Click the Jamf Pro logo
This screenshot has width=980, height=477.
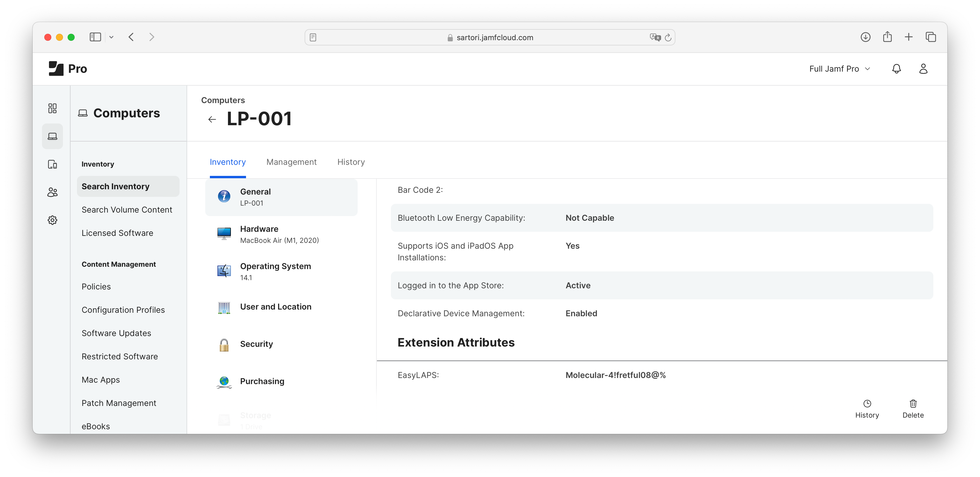68,69
